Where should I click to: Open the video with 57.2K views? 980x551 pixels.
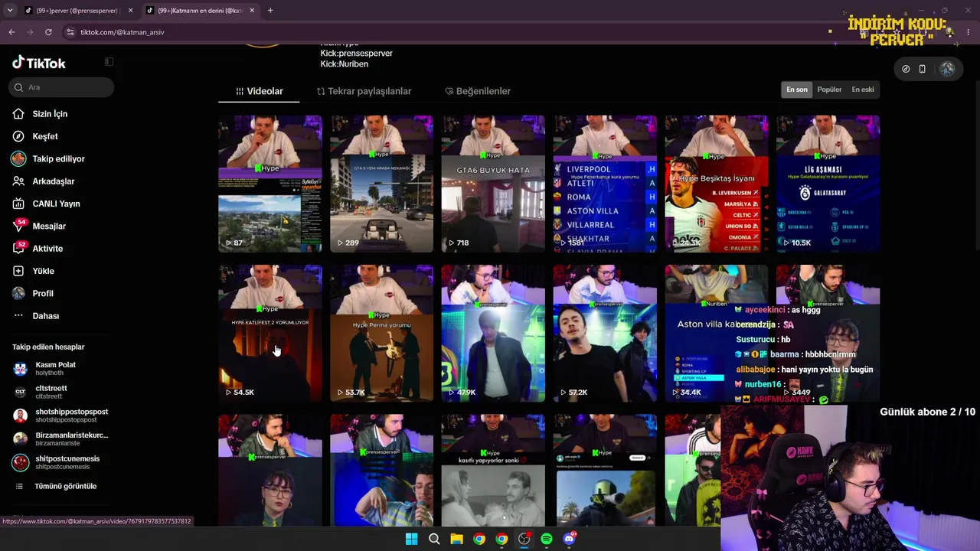click(605, 333)
